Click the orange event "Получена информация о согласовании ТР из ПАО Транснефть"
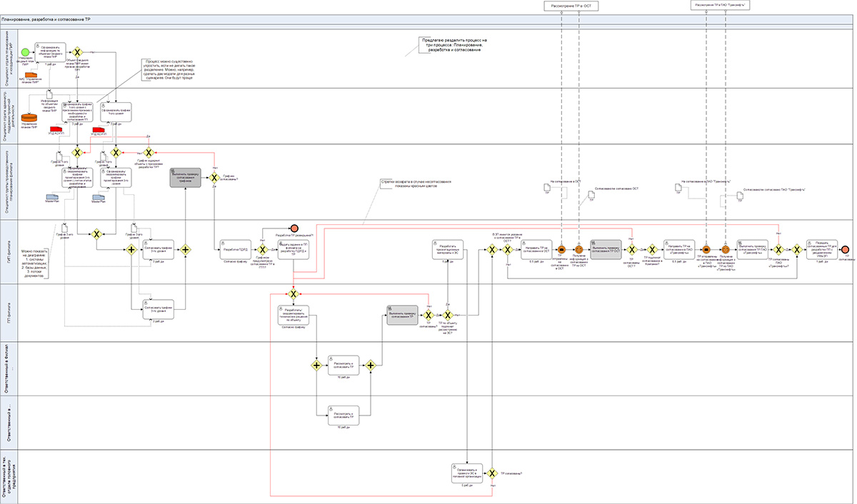Image resolution: width=857 pixels, height=504 pixels. click(724, 249)
